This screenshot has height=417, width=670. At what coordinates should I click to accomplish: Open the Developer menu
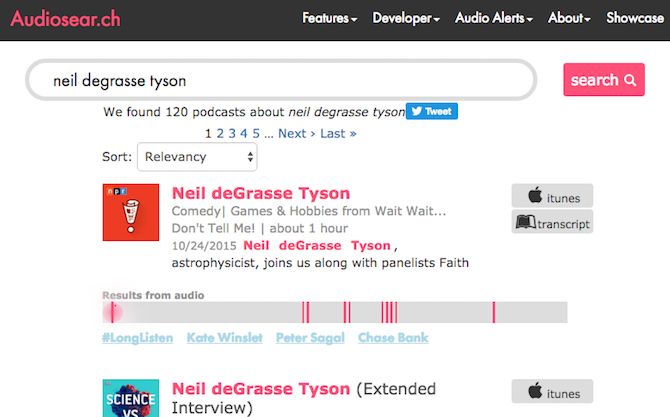tap(406, 18)
